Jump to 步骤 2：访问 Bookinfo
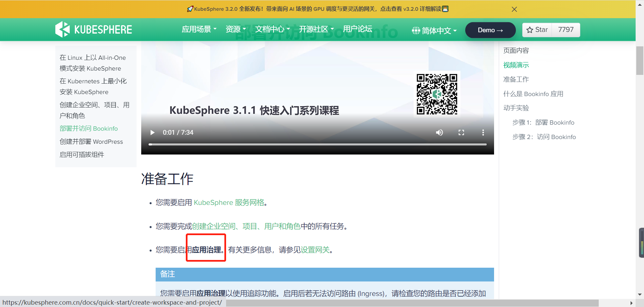Image resolution: width=644 pixels, height=307 pixels. pos(544,137)
